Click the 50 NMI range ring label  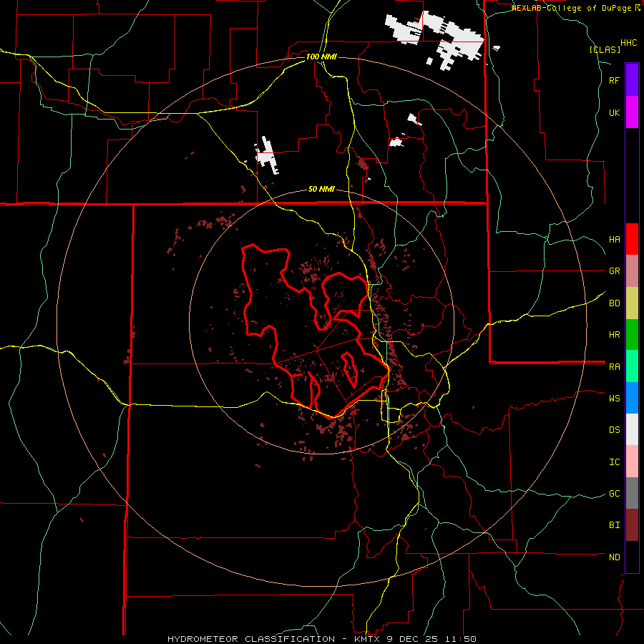(321, 190)
